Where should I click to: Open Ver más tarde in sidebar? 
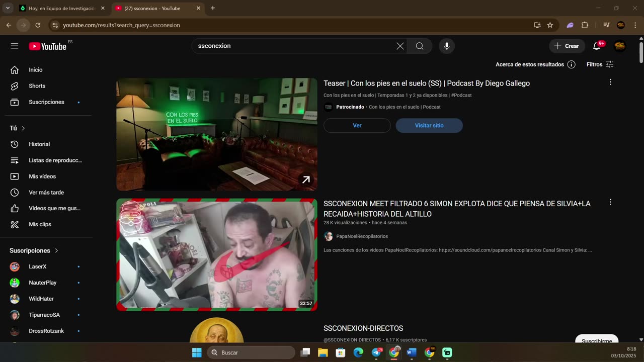[46, 193]
